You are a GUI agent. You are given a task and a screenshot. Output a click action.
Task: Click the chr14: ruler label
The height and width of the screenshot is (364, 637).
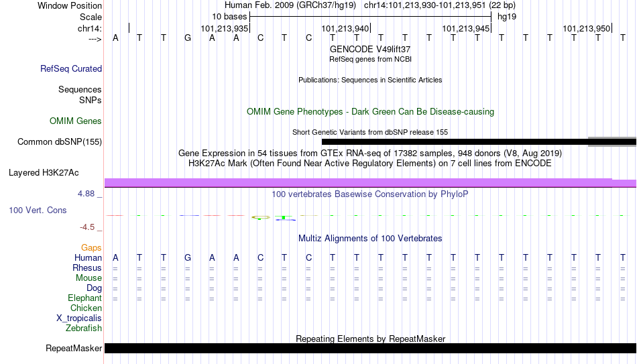(x=90, y=28)
